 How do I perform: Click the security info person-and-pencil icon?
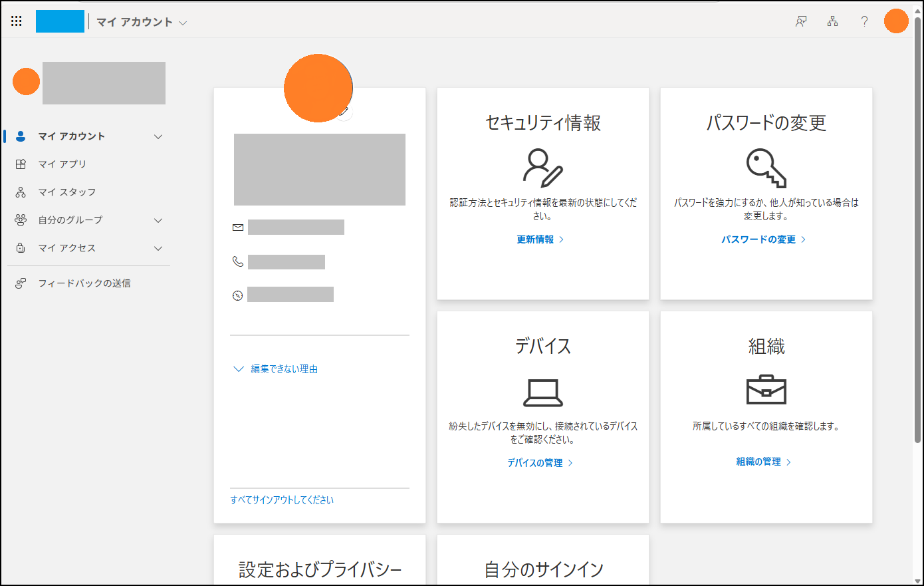pos(542,168)
